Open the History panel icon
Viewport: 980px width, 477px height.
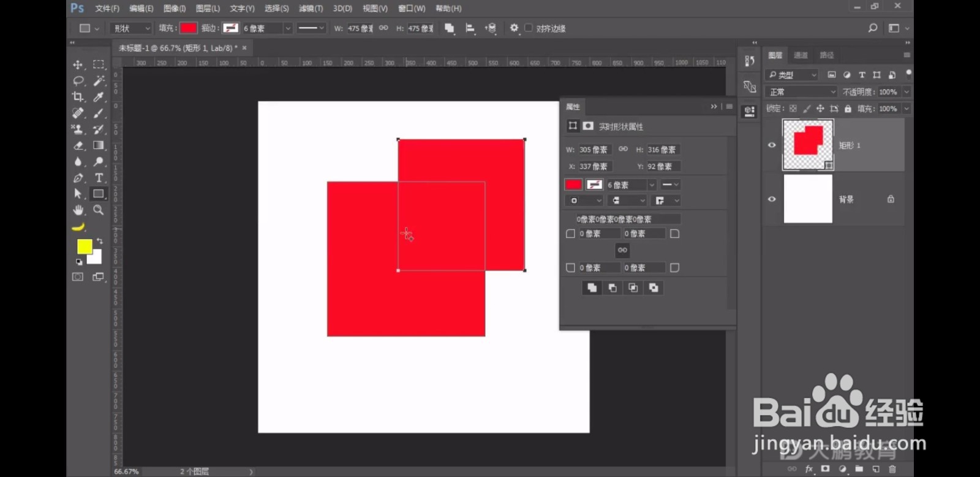pos(750,61)
